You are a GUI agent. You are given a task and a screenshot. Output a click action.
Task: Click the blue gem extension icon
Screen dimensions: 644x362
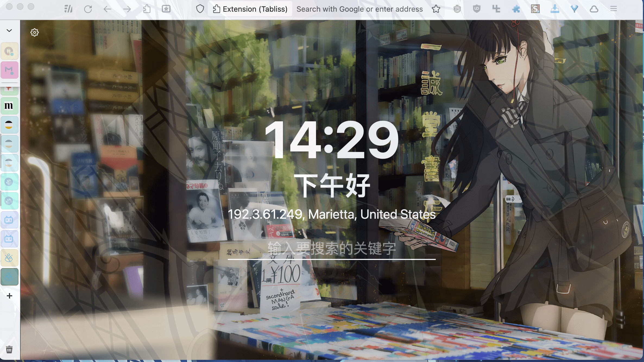point(574,9)
